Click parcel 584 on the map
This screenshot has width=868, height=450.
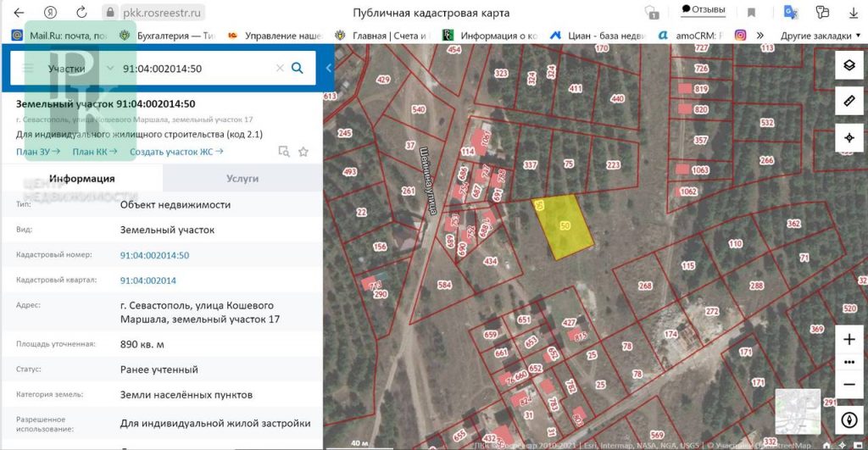pyautogui.click(x=444, y=285)
